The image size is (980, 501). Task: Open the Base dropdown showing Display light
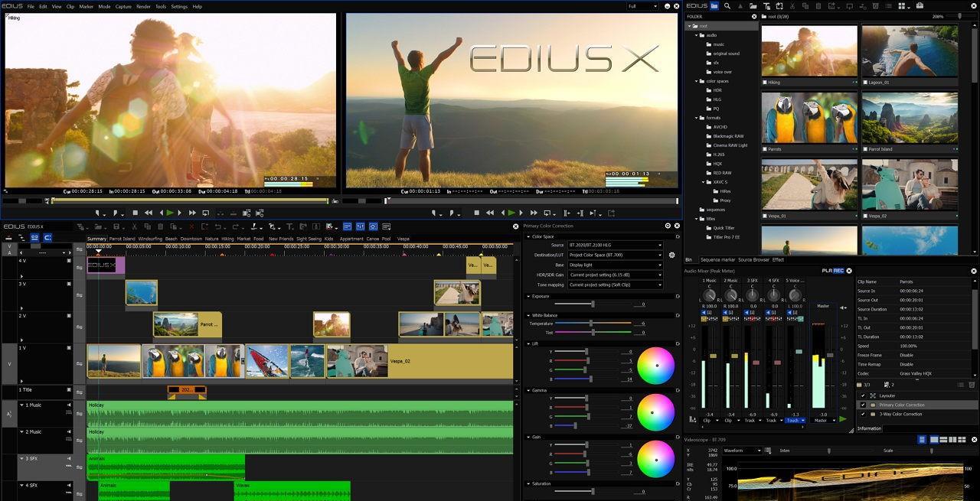(x=615, y=265)
